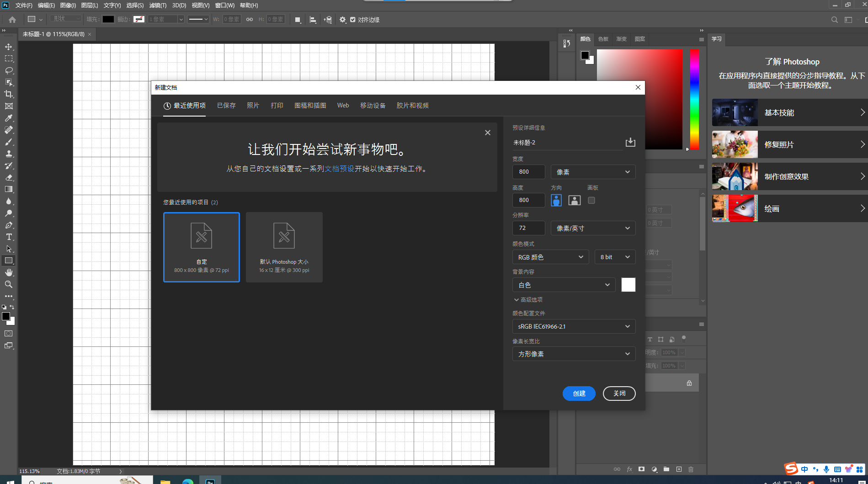Viewport: 868px width, 484px height.
Task: Open File Explorer from the taskbar
Action: pyautogui.click(x=165, y=481)
